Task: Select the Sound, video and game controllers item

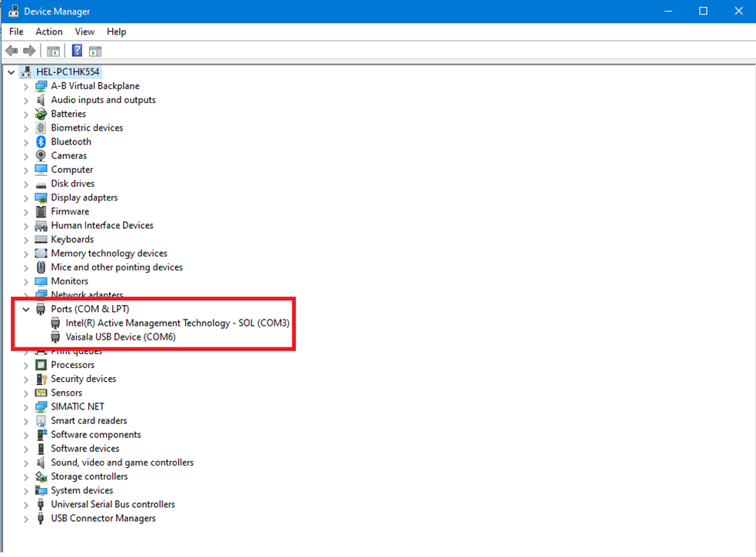Action: [x=122, y=463]
